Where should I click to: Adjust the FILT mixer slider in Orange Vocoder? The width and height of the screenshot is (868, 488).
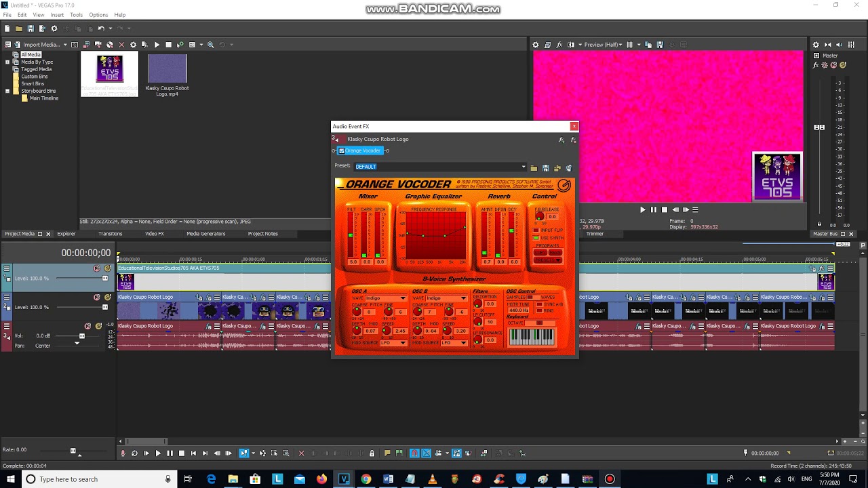point(351,235)
